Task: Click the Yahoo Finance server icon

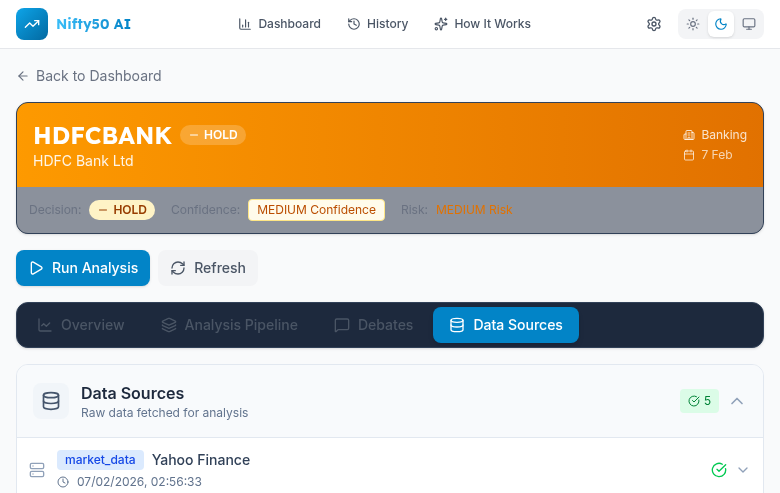Action: point(37,470)
